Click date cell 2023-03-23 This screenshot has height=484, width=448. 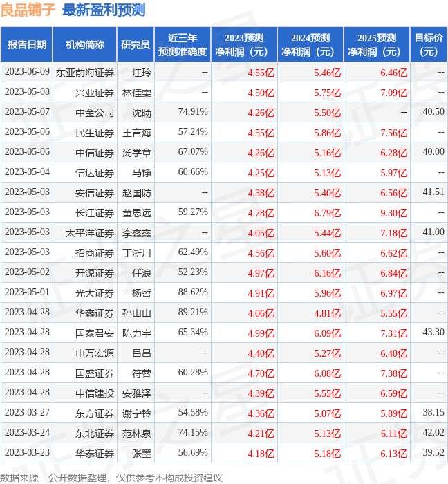point(27,453)
